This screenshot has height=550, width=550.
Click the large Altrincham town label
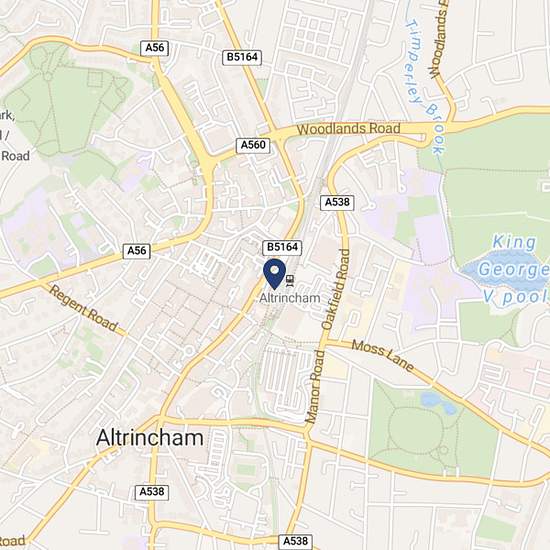click(x=150, y=438)
